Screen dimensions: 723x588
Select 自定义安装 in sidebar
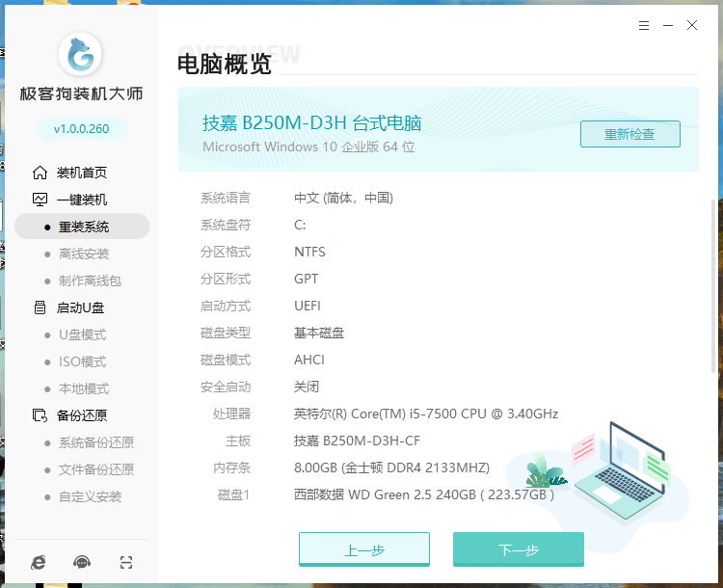(x=90, y=496)
